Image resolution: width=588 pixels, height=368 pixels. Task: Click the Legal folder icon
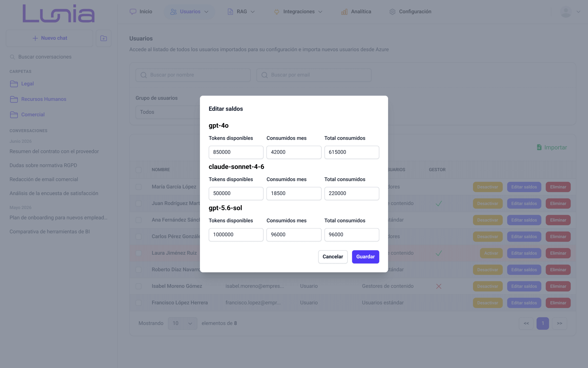point(14,84)
